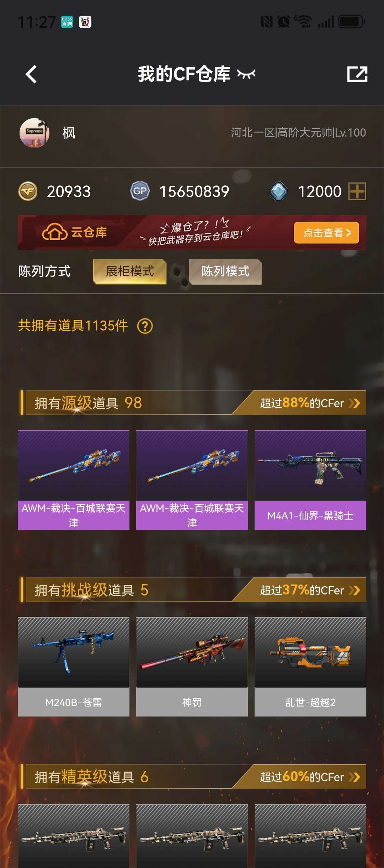384x868 pixels.
Task: Expand the 精英级道具 60% CFer arrow
Action: (354, 777)
